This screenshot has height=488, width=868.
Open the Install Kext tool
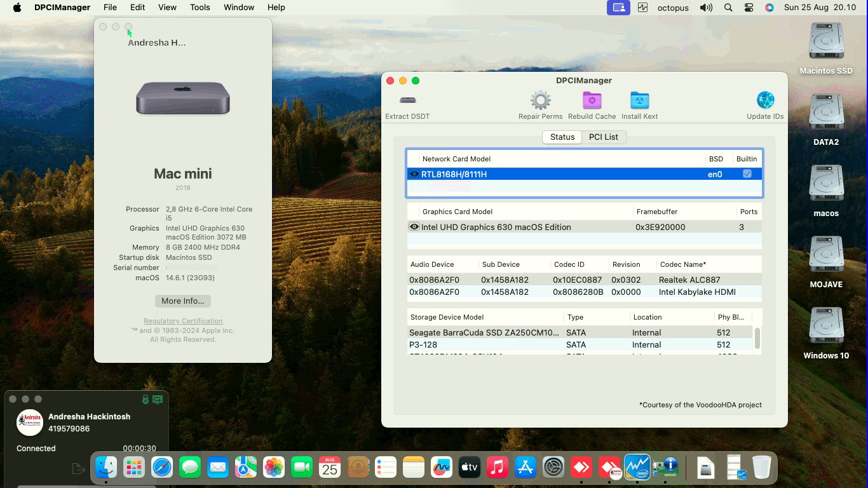[639, 100]
